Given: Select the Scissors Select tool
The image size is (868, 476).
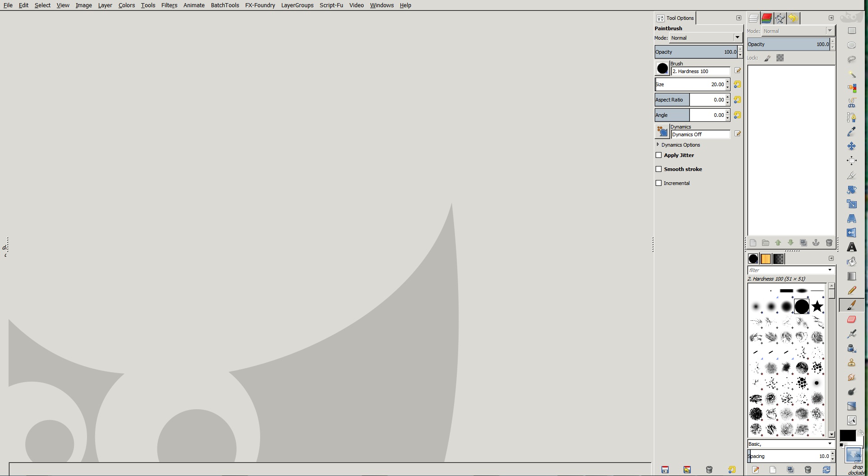Looking at the screenshot, I should tap(851, 103).
